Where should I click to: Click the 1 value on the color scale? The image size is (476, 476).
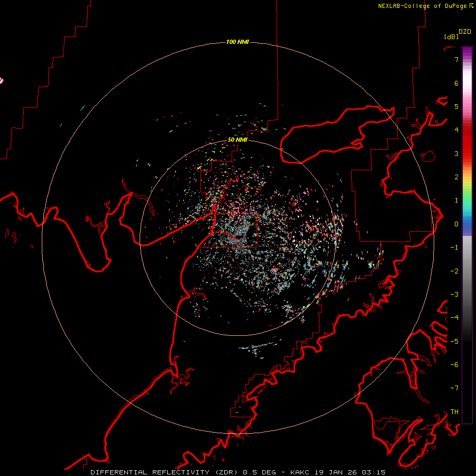pyautogui.click(x=456, y=200)
